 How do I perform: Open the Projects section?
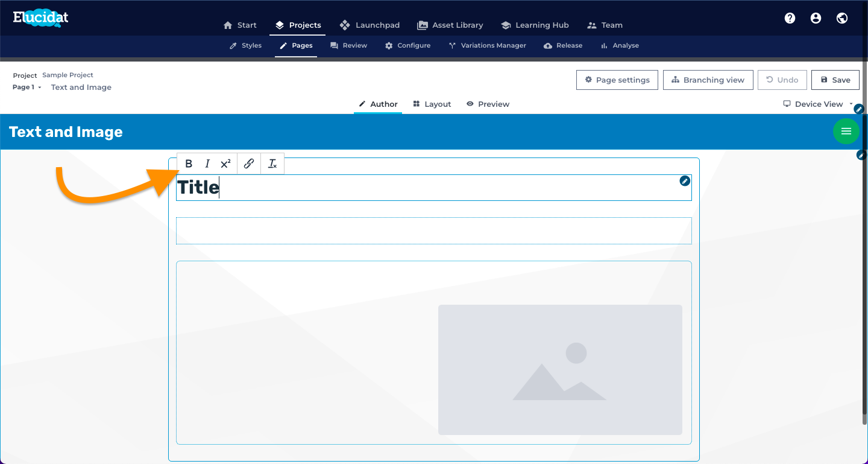(298, 25)
